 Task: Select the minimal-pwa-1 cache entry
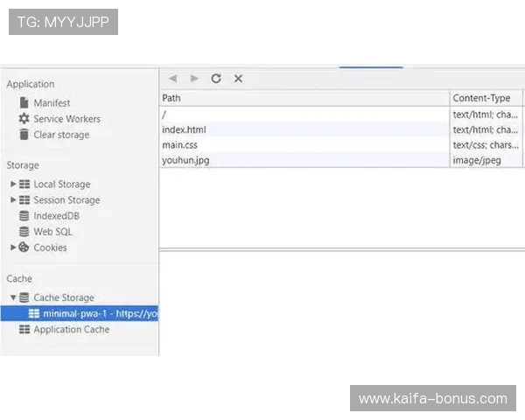(x=92, y=313)
